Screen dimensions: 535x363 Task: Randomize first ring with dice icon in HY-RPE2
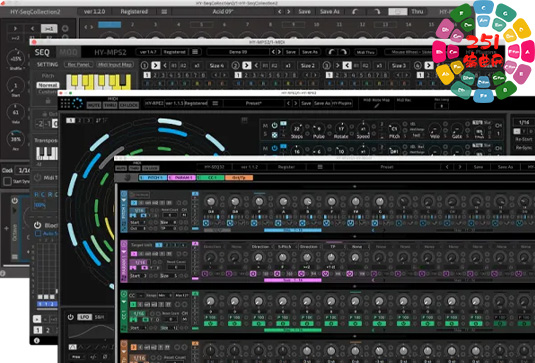point(274,135)
